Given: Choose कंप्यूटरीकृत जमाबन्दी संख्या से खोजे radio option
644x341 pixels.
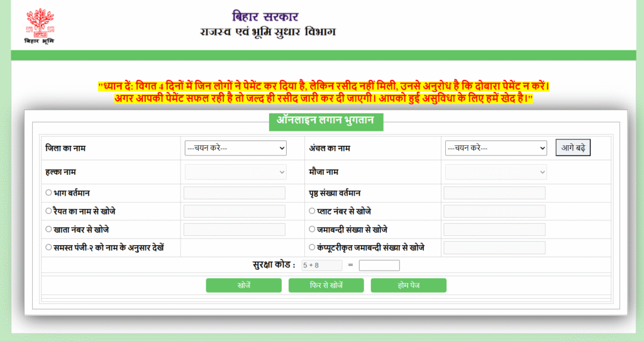Looking at the screenshot, I should [312, 247].
